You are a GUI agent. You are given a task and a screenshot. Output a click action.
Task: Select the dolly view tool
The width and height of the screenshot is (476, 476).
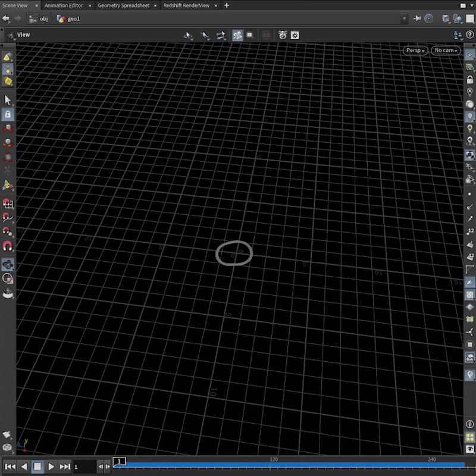click(x=221, y=36)
